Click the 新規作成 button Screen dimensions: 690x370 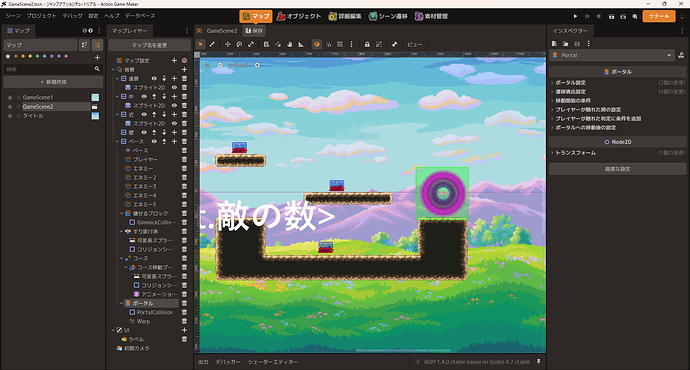(53, 82)
